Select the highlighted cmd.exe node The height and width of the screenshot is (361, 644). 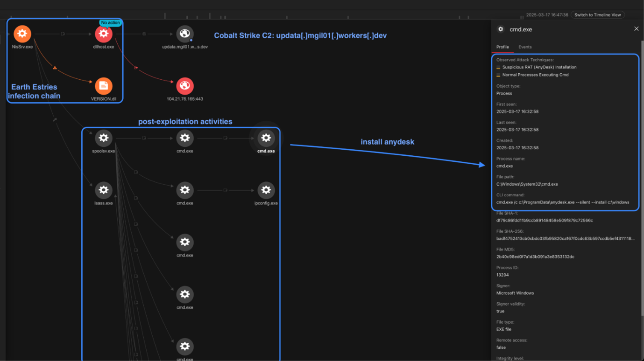click(x=266, y=138)
